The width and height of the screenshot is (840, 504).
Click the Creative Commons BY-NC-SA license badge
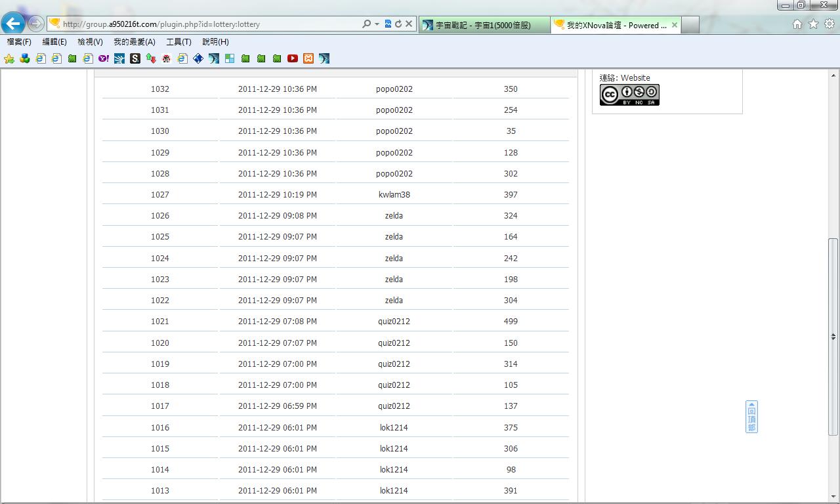click(629, 94)
